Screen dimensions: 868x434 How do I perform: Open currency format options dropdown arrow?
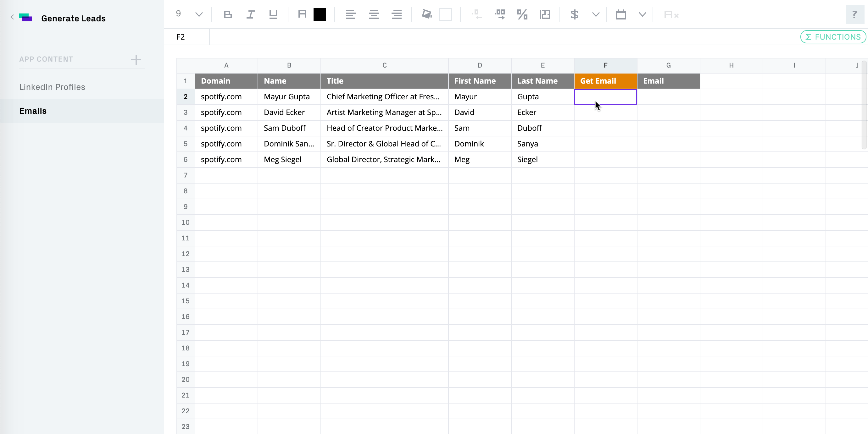point(596,14)
